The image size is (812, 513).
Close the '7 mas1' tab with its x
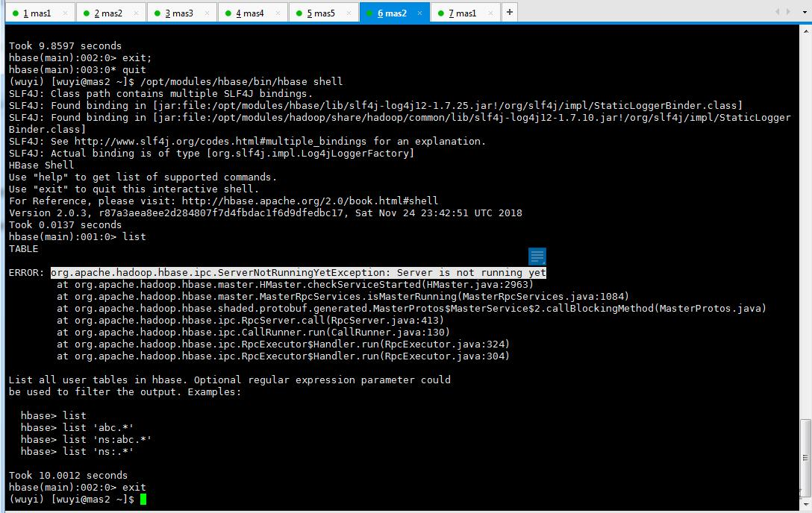(490, 13)
